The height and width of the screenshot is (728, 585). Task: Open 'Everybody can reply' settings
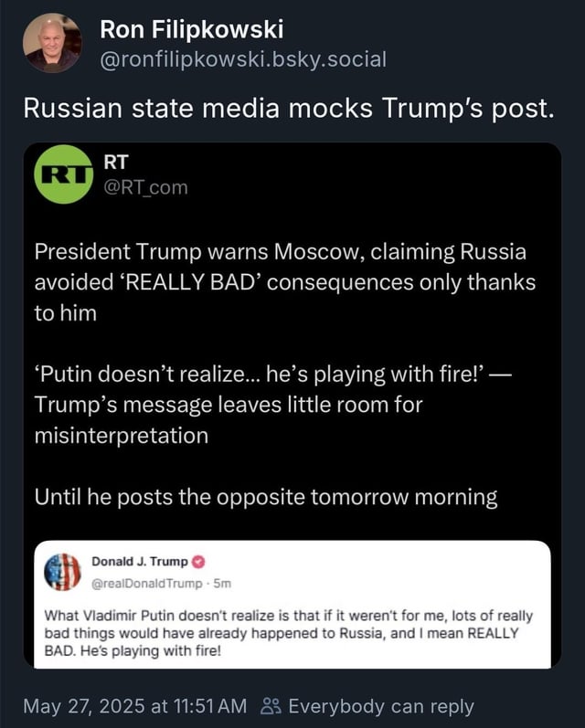(379, 705)
